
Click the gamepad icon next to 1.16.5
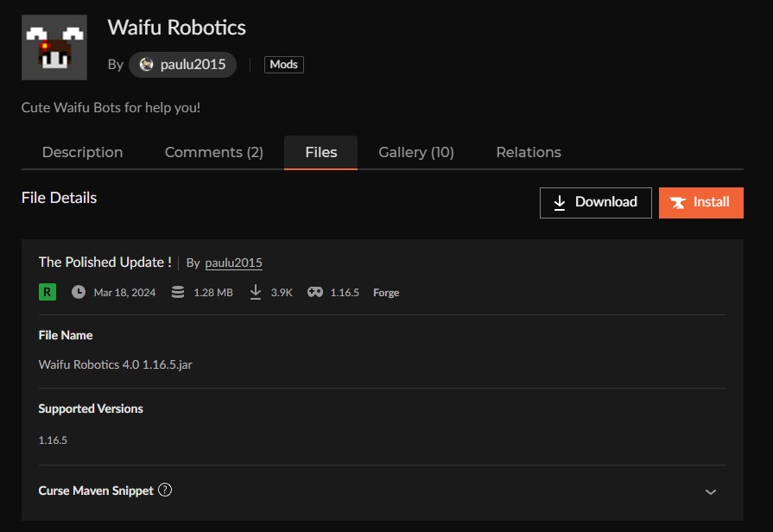[314, 292]
